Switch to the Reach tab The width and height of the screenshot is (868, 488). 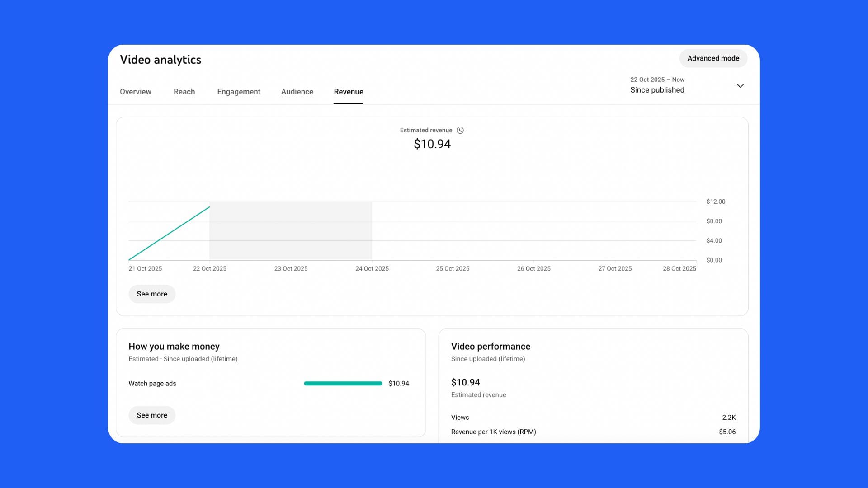[x=184, y=92]
